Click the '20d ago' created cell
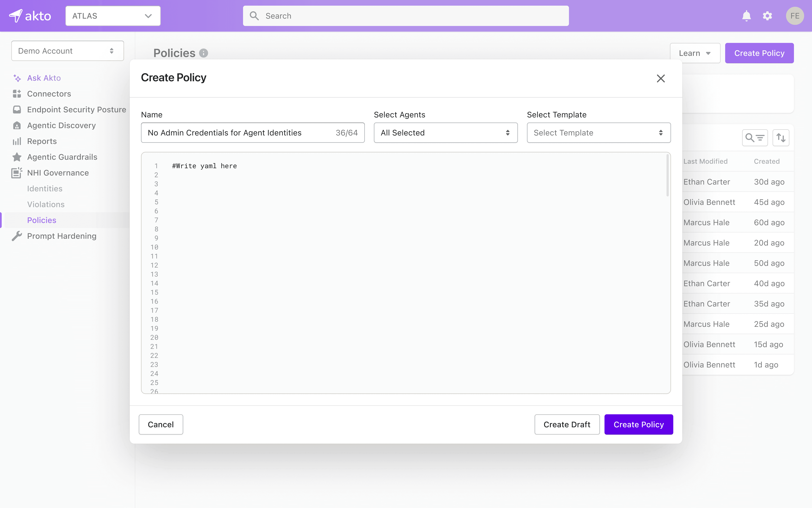 [769, 243]
